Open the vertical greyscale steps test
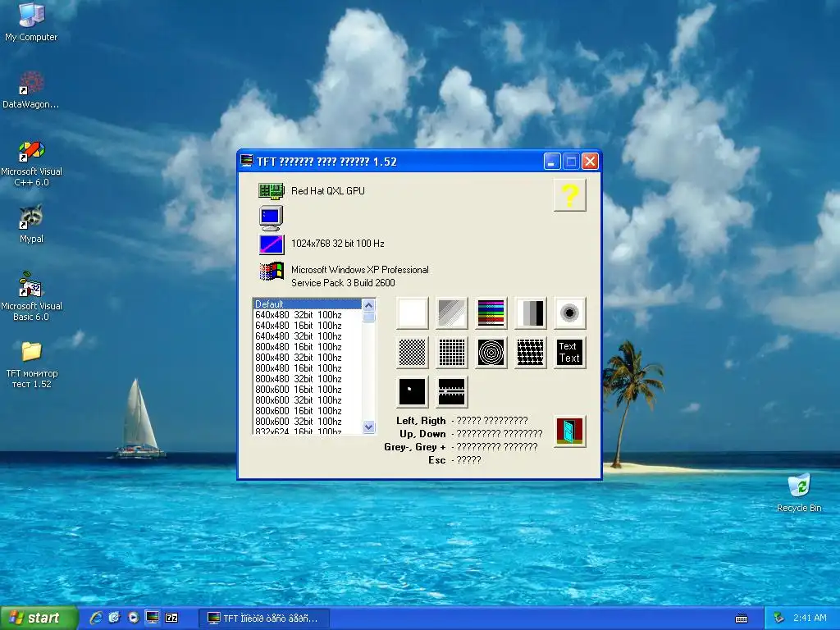 coord(531,313)
